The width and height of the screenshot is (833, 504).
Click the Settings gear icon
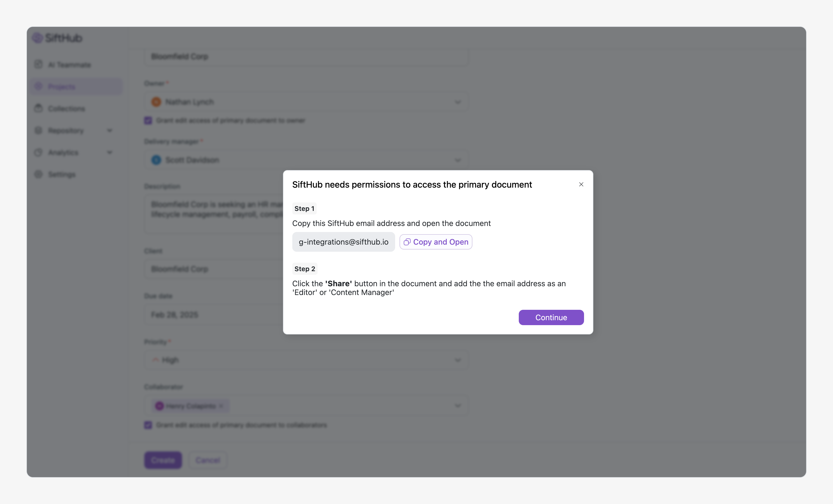pyautogui.click(x=39, y=174)
